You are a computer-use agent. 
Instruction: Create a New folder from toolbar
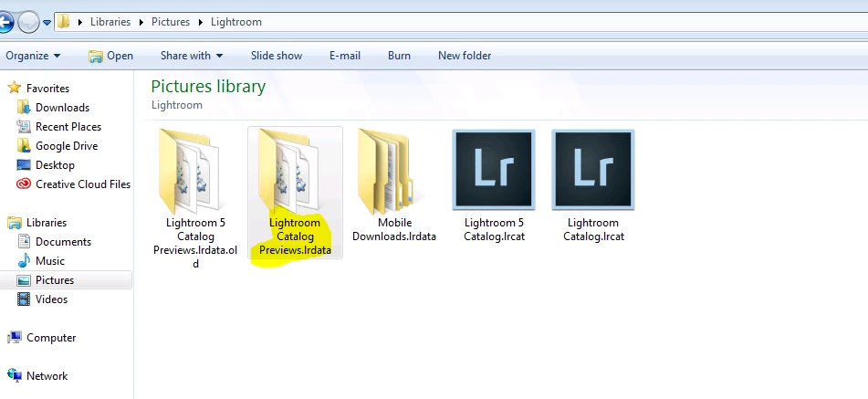(465, 56)
